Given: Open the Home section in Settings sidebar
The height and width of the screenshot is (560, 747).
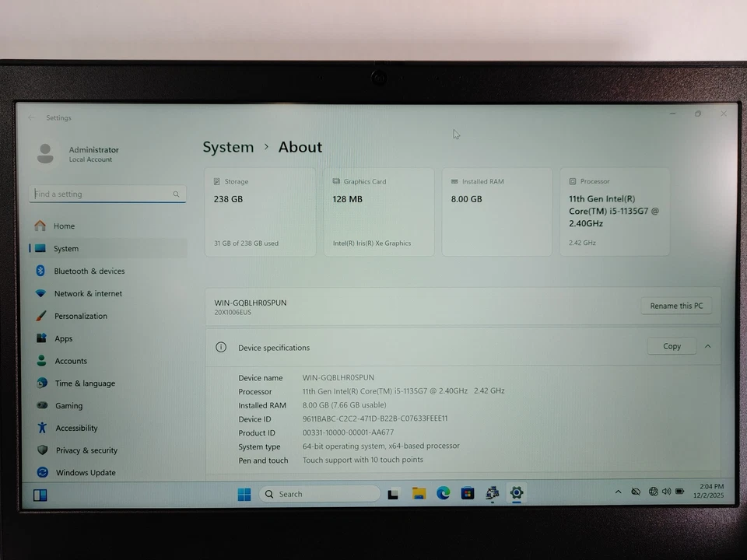Looking at the screenshot, I should coord(64,226).
